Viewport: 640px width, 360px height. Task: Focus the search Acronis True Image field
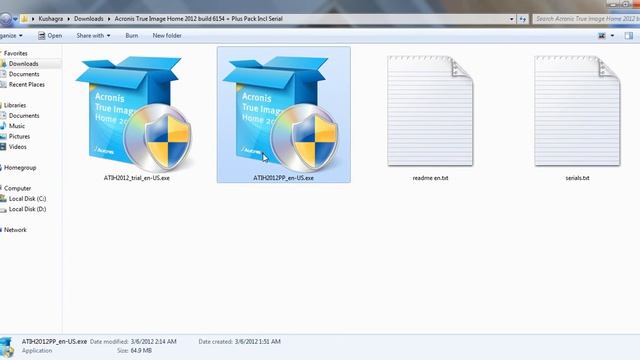click(586, 19)
